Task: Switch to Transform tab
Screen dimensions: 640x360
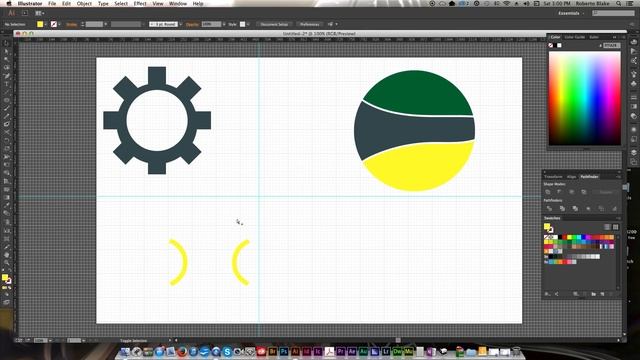Action: tap(553, 177)
